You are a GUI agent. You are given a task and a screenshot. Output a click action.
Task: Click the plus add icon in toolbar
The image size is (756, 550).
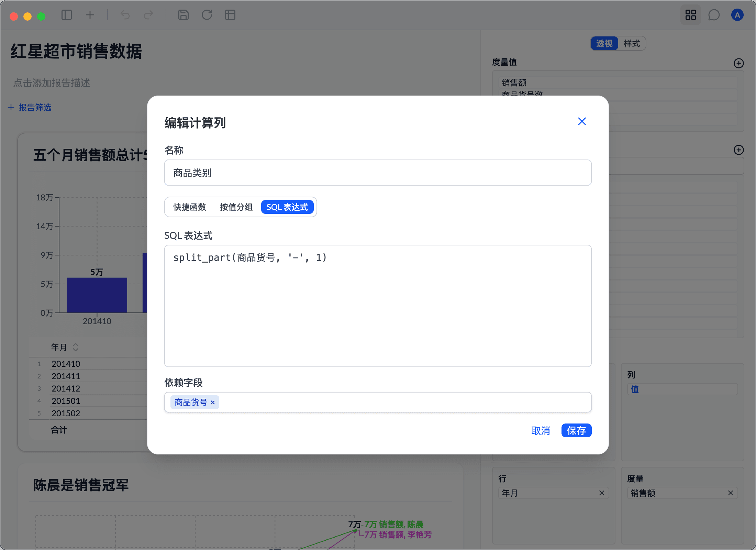click(90, 15)
